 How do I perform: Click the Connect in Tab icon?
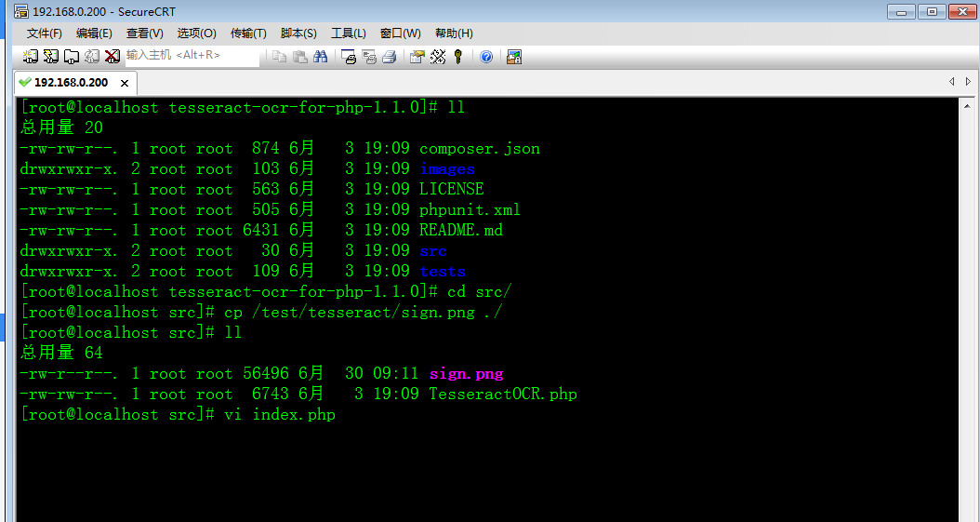click(72, 57)
